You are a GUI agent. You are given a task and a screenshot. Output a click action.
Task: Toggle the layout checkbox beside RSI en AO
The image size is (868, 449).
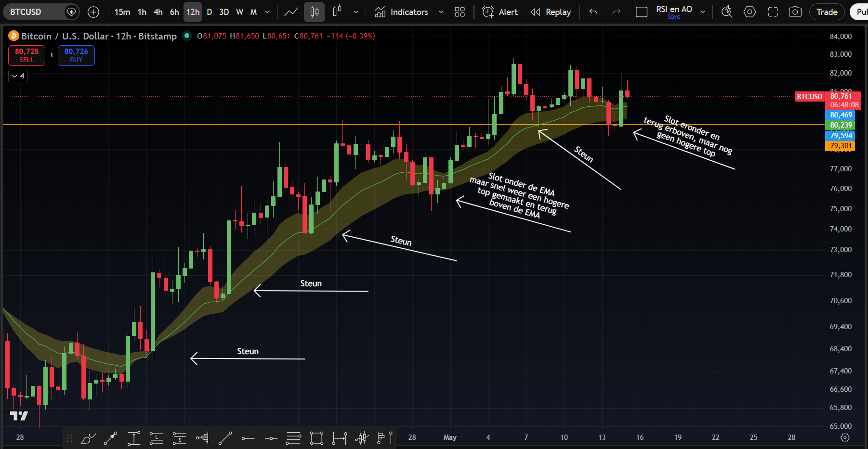click(642, 12)
